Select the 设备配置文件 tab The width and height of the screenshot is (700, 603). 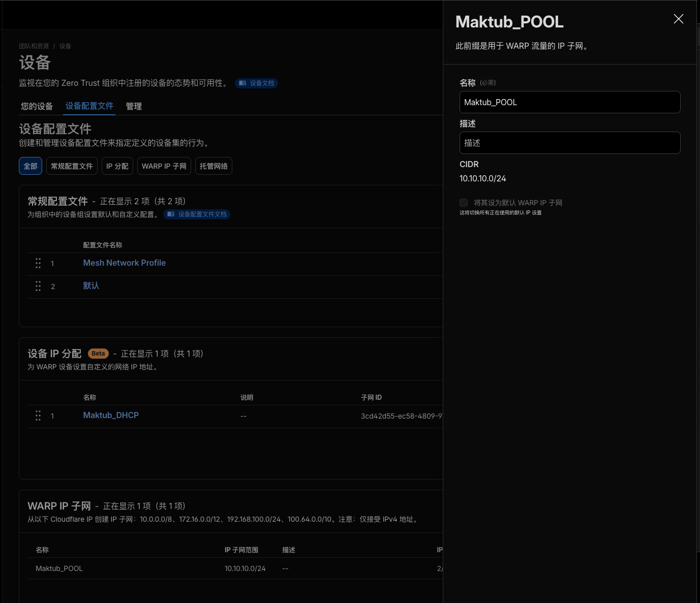click(89, 106)
